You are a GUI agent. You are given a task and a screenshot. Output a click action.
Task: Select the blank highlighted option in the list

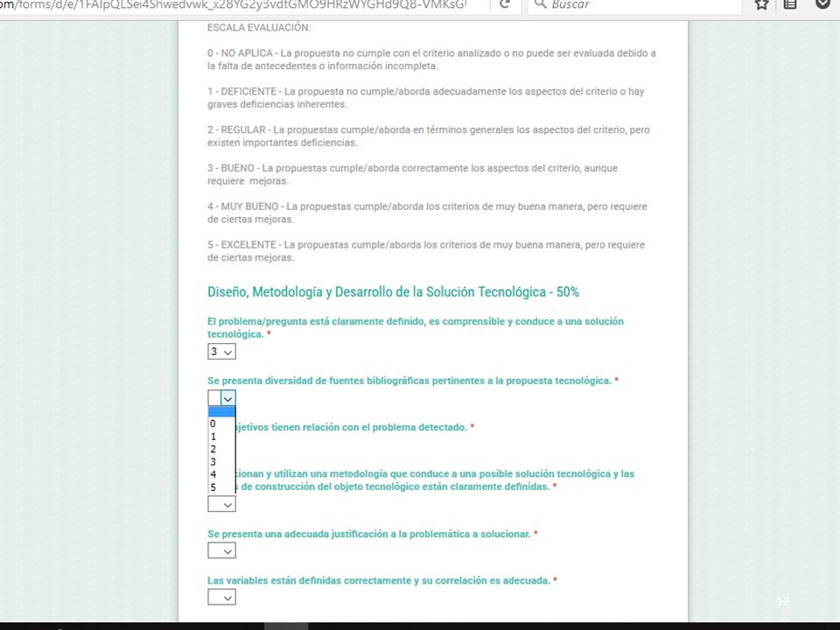click(x=221, y=411)
